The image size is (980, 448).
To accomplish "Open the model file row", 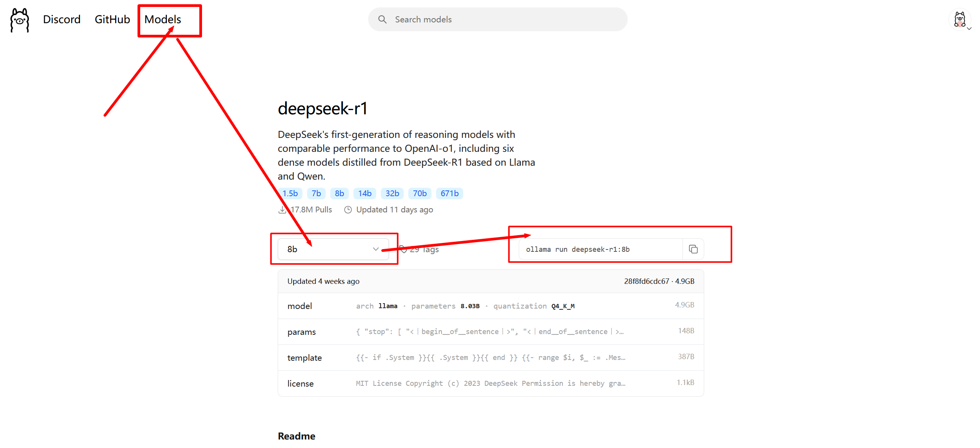I will coord(491,306).
